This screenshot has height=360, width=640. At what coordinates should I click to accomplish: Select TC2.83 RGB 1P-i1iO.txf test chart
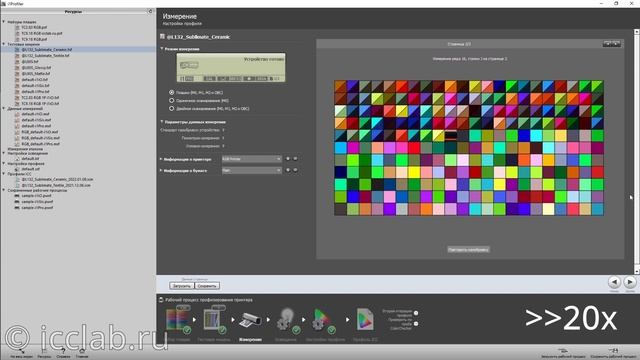[x=40, y=98]
